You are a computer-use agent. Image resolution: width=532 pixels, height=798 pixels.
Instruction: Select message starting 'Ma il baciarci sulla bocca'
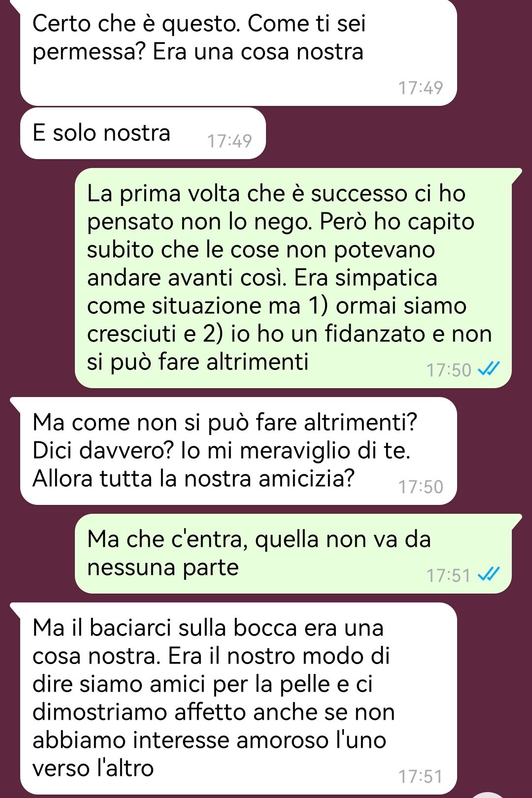tap(238, 698)
